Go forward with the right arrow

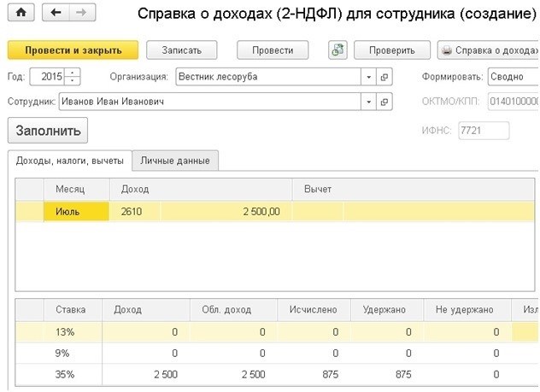coord(79,14)
